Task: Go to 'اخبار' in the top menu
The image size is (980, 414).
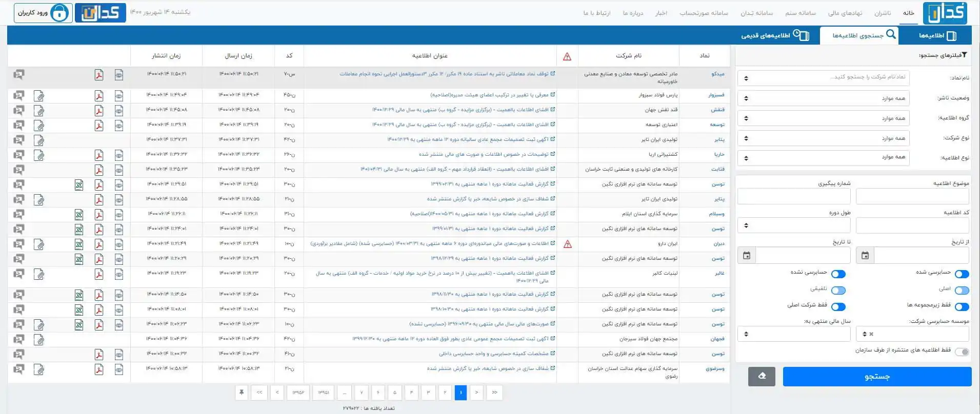Action: pyautogui.click(x=661, y=13)
